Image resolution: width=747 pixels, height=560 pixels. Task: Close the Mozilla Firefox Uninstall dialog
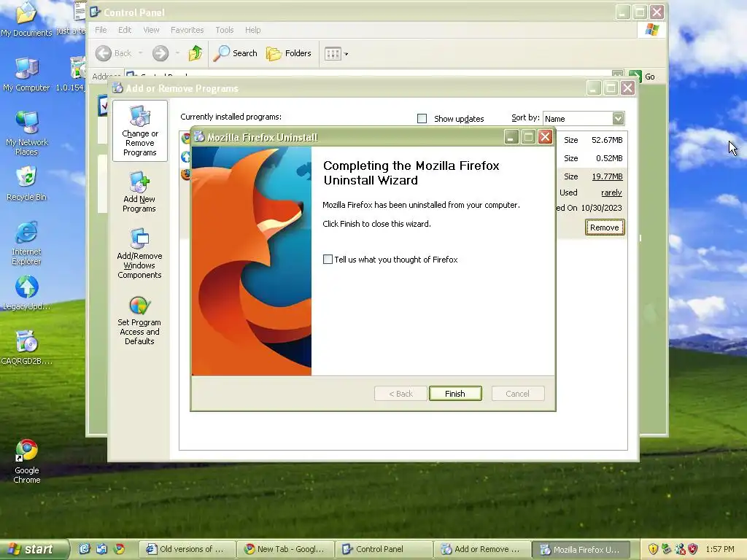coord(545,137)
